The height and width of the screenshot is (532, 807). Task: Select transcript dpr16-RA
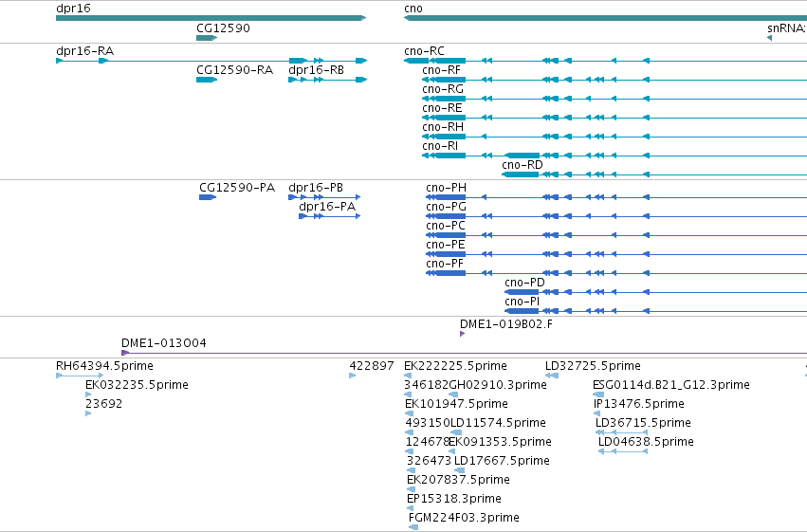click(211, 61)
